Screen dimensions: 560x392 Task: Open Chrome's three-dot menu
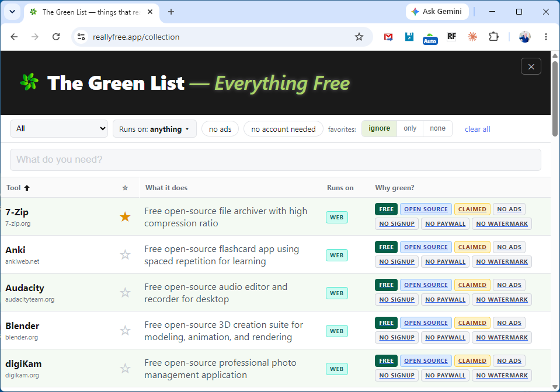point(546,37)
